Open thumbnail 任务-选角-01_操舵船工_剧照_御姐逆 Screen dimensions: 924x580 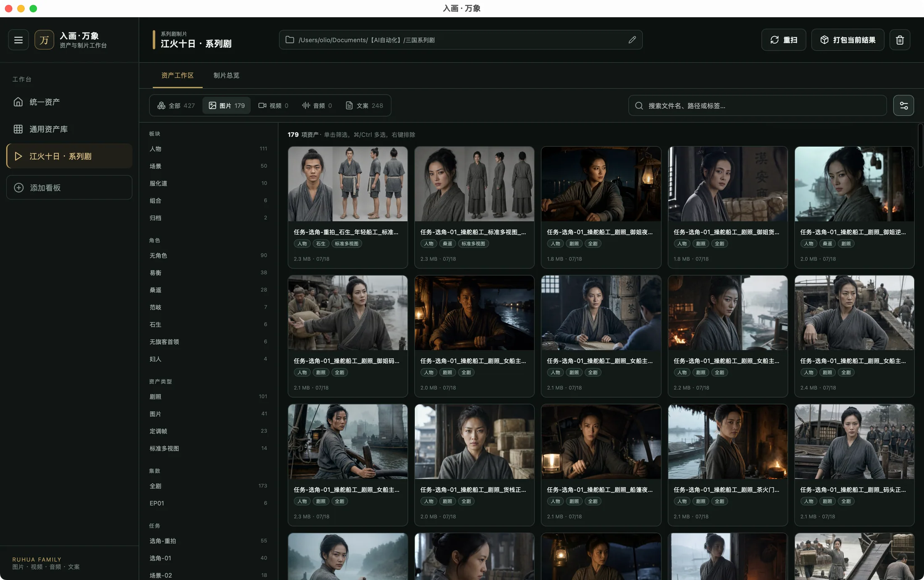coord(854,184)
